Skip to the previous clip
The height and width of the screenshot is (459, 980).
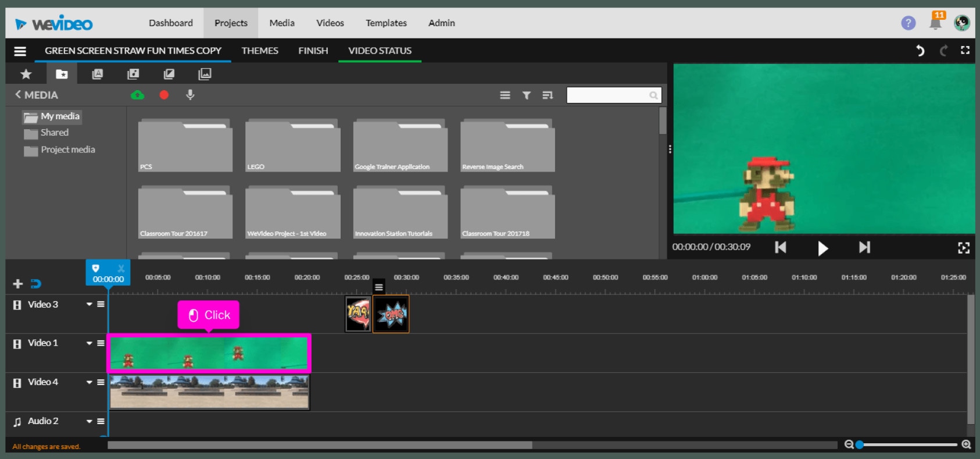tap(781, 247)
